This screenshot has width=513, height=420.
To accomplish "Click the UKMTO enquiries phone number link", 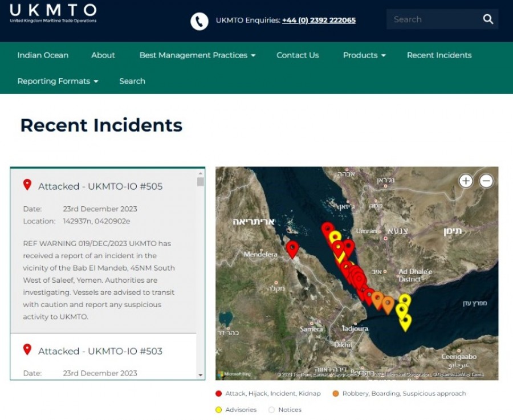I will pyautogui.click(x=319, y=21).
